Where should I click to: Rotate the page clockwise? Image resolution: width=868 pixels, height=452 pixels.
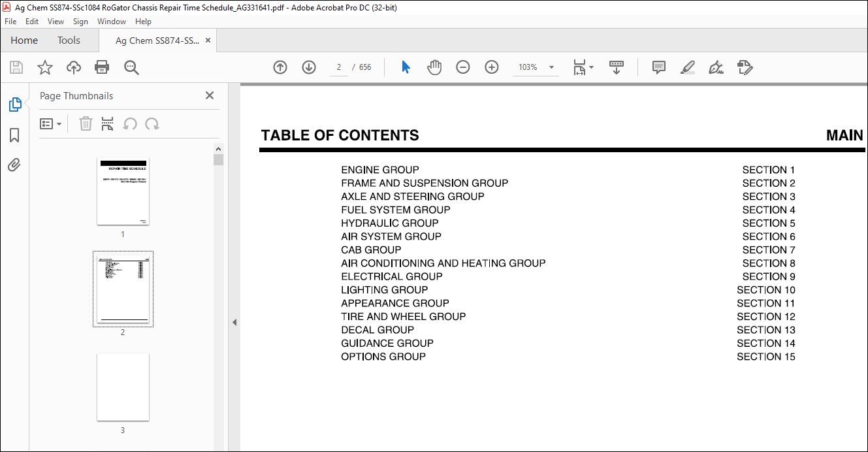152,124
